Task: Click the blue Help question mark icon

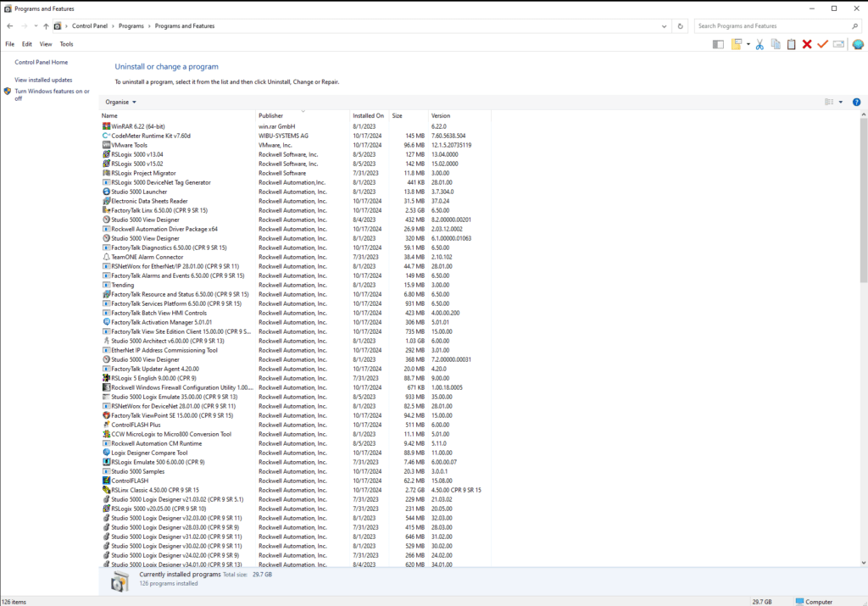Action: pos(856,102)
